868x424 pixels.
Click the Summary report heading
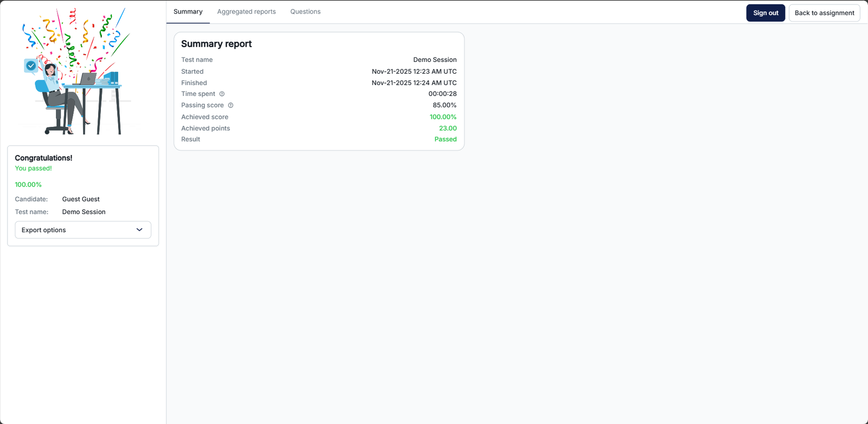[x=216, y=44]
